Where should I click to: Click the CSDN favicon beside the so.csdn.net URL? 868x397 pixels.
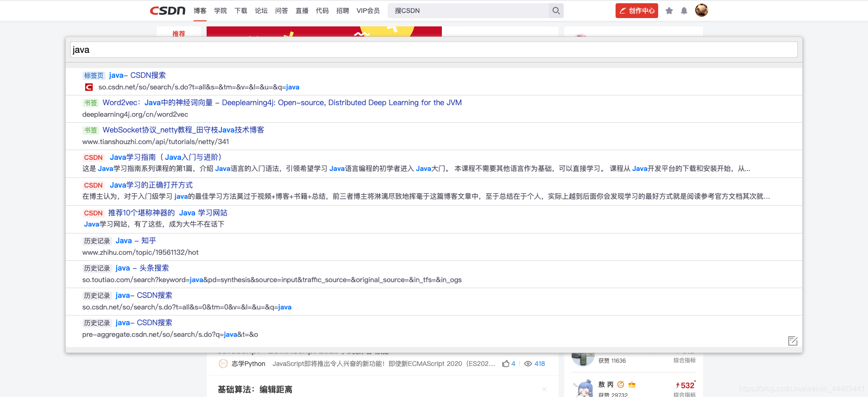point(89,87)
